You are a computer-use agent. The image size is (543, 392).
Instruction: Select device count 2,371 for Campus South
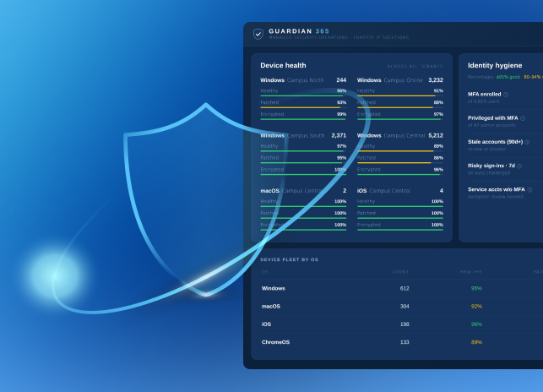tap(339, 135)
